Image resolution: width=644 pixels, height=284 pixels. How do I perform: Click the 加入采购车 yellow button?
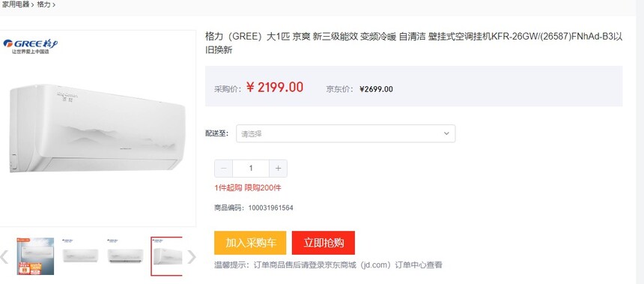click(250, 243)
